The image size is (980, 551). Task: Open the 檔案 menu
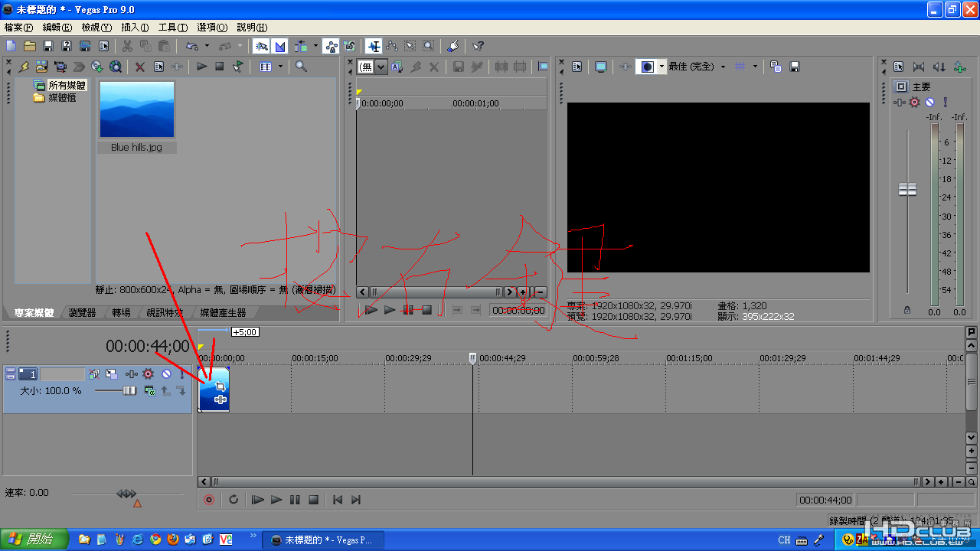[18, 27]
